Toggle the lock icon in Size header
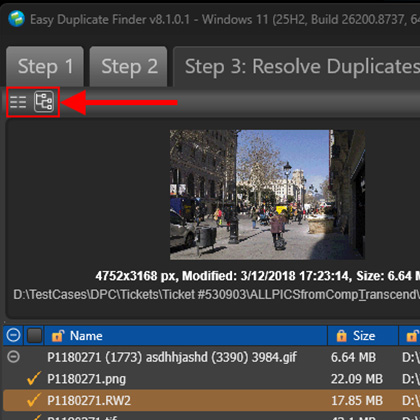The image size is (420, 420). pos(341,336)
